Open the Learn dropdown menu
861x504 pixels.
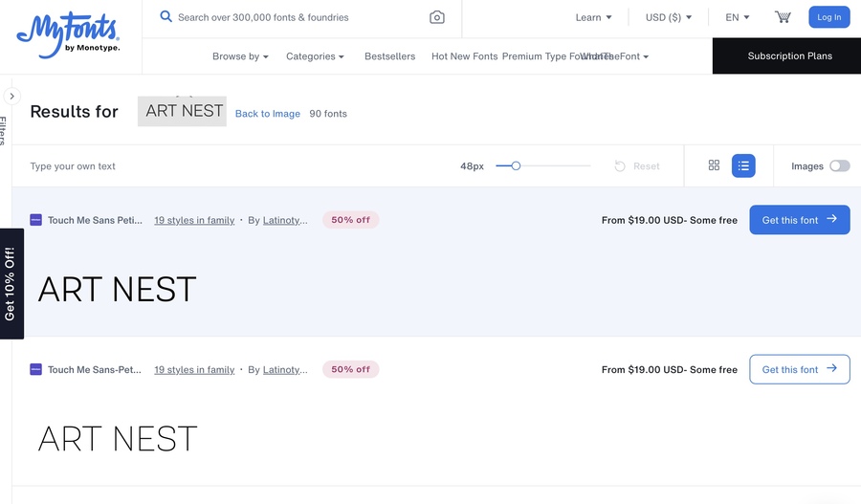click(593, 17)
